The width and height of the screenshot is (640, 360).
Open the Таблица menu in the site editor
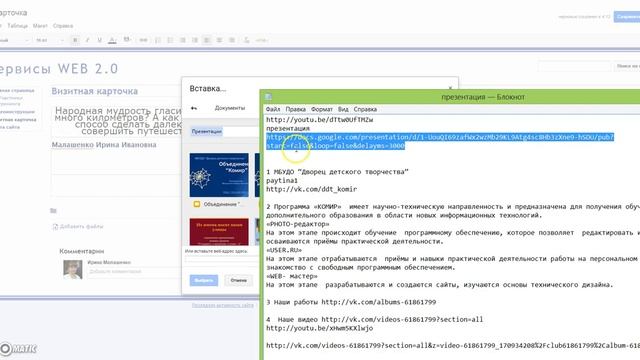click(x=18, y=26)
